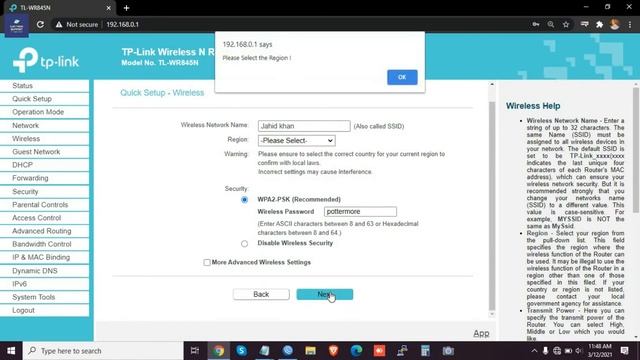Close the TL-WR845N tab
The width and height of the screenshot is (640, 360).
coord(108,8)
